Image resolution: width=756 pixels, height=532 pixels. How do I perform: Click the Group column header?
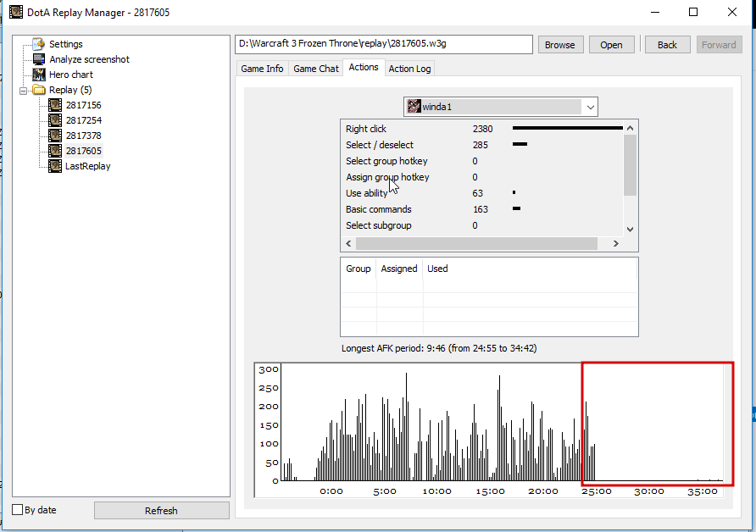point(359,269)
